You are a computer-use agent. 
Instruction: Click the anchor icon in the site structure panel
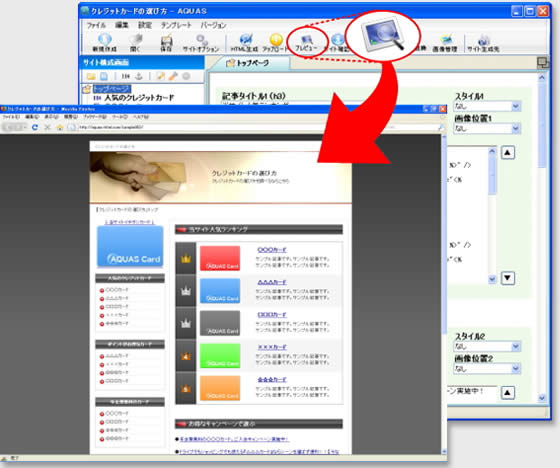click(139, 76)
